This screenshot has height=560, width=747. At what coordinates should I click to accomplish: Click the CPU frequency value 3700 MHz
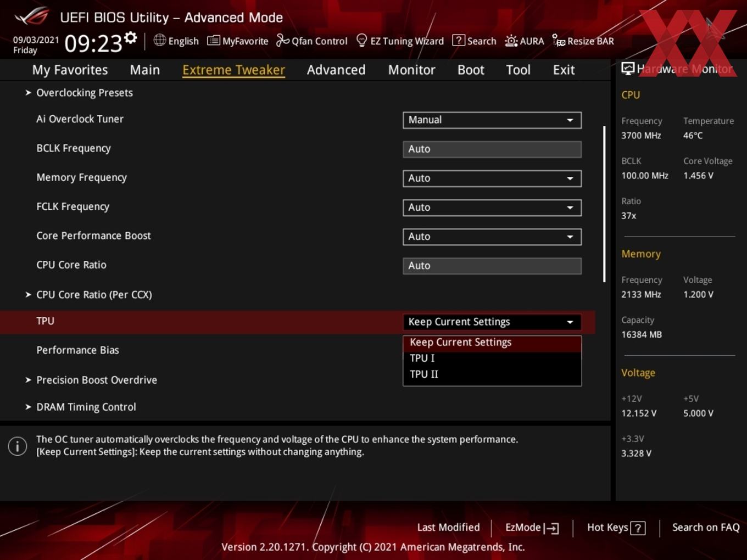tap(641, 136)
